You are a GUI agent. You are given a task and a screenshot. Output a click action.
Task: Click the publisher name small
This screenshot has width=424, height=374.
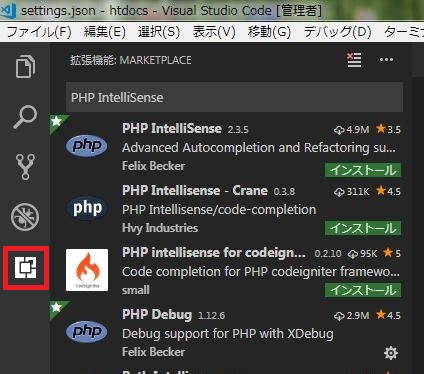click(x=136, y=290)
